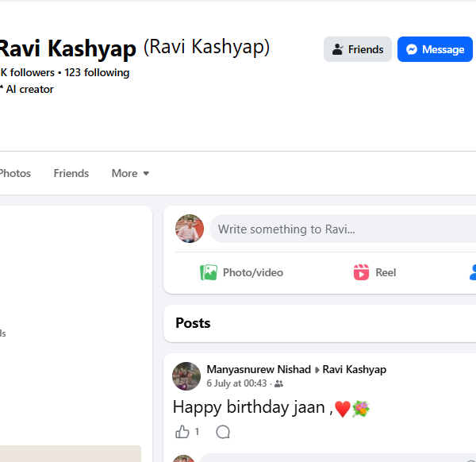
Task: Click the friends audience icon beside post date
Action: (278, 383)
